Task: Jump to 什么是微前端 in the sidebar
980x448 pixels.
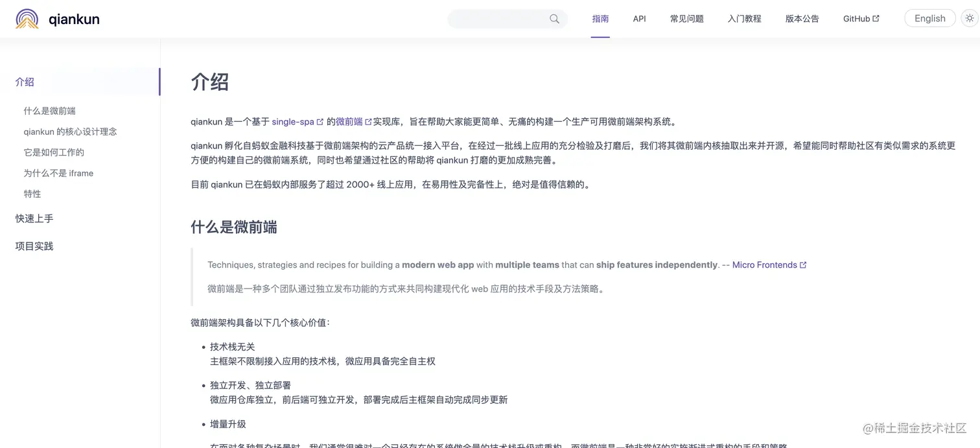Action: 50,111
